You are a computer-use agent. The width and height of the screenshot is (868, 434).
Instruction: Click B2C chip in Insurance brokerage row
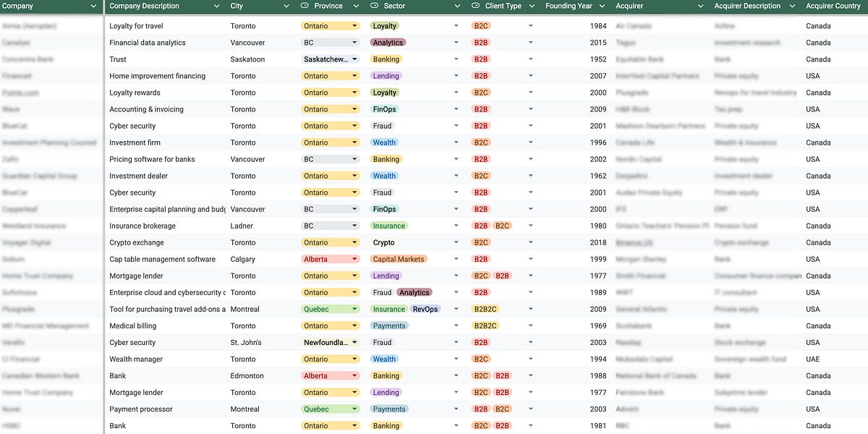(x=502, y=226)
